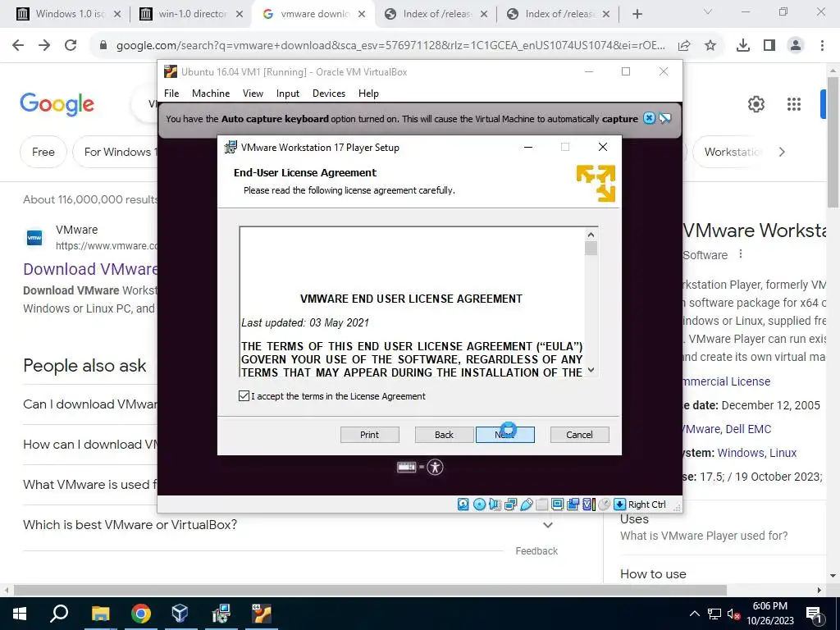
Task: Go Back in VMware Setup
Action: coord(444,435)
